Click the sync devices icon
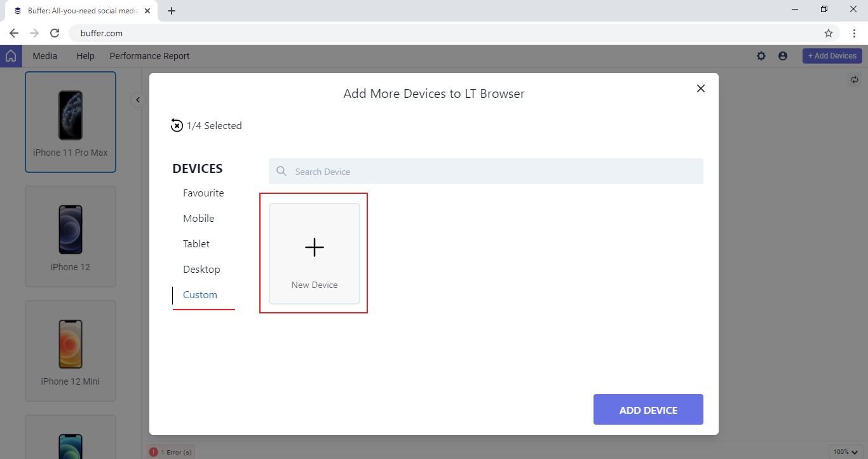 (x=855, y=80)
